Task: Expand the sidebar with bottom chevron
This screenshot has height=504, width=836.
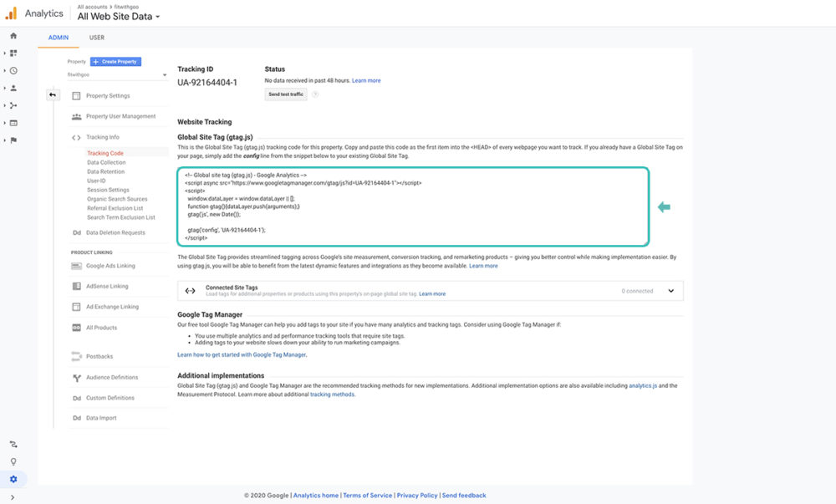Action: (x=13, y=497)
